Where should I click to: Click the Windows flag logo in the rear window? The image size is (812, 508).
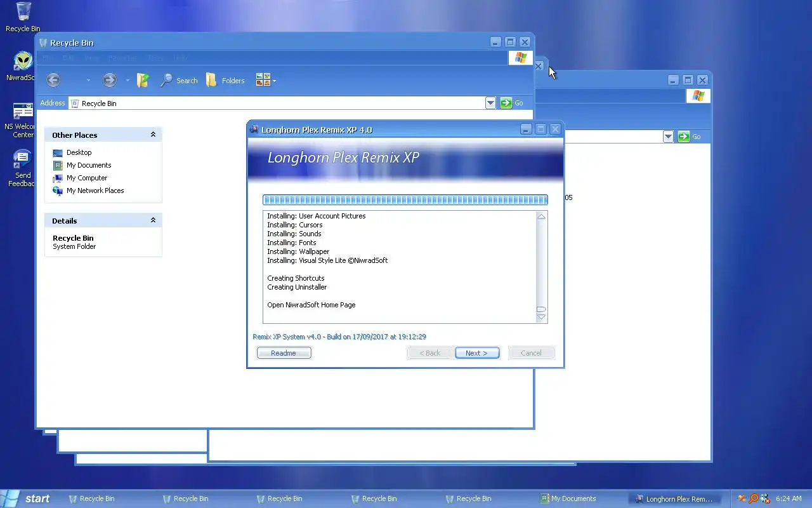[698, 96]
